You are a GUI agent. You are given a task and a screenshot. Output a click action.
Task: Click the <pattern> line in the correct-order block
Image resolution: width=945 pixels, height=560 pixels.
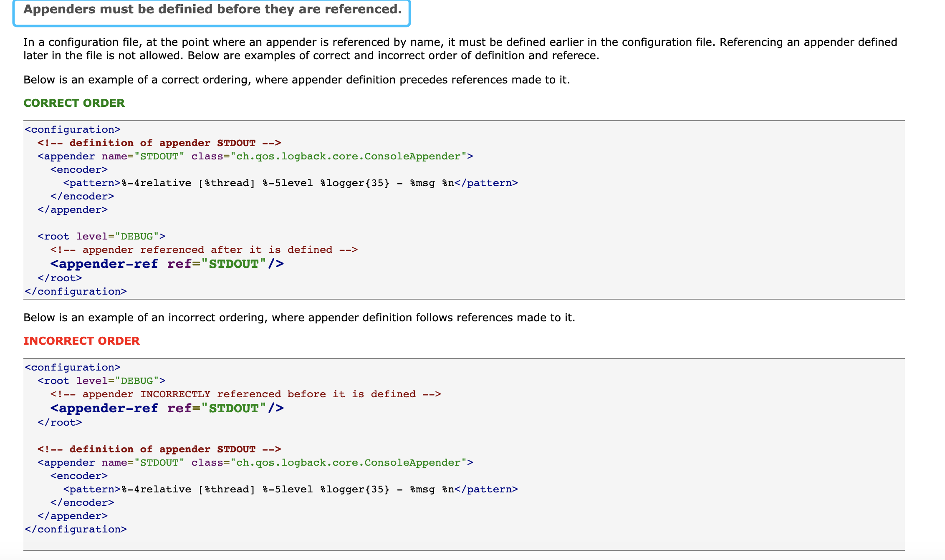(x=291, y=183)
